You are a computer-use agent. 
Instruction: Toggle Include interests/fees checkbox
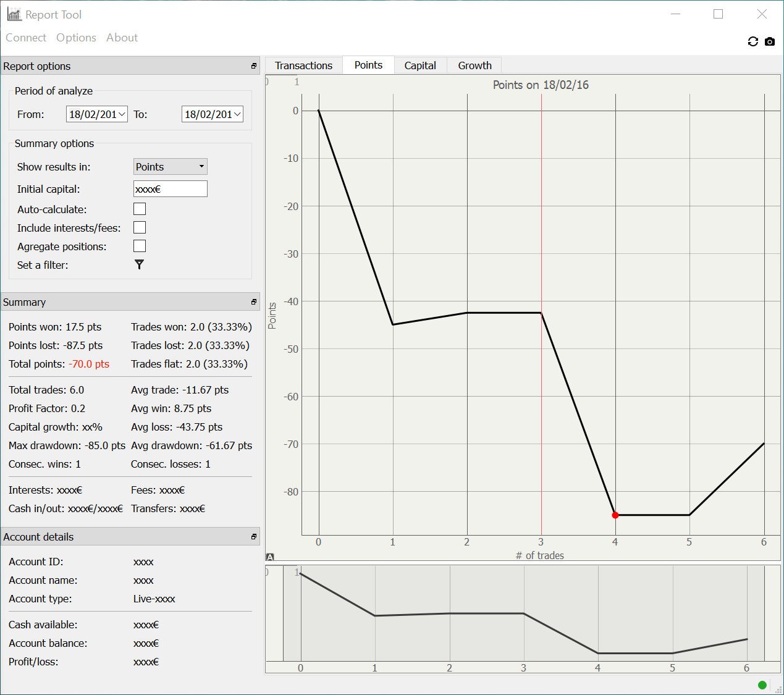coord(140,227)
